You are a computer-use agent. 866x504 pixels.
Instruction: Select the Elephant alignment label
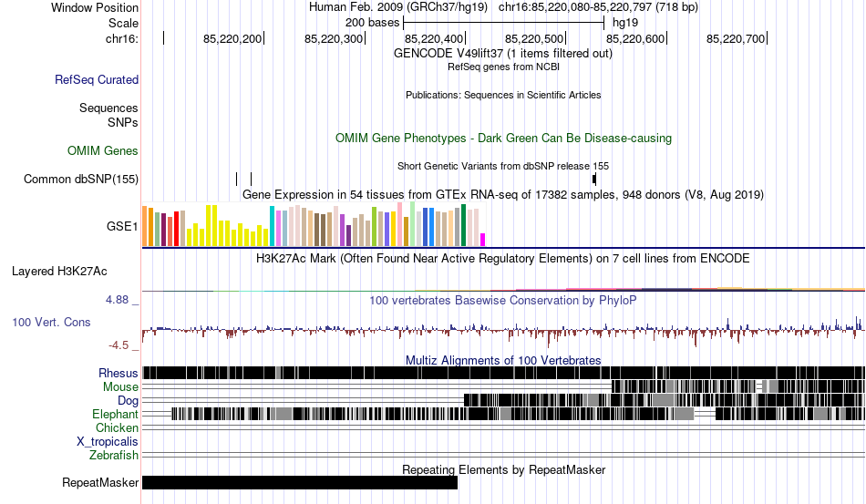[115, 414]
